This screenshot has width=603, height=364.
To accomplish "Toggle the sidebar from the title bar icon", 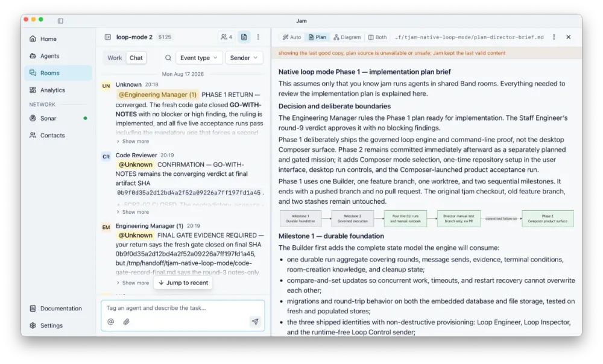I will (60, 20).
